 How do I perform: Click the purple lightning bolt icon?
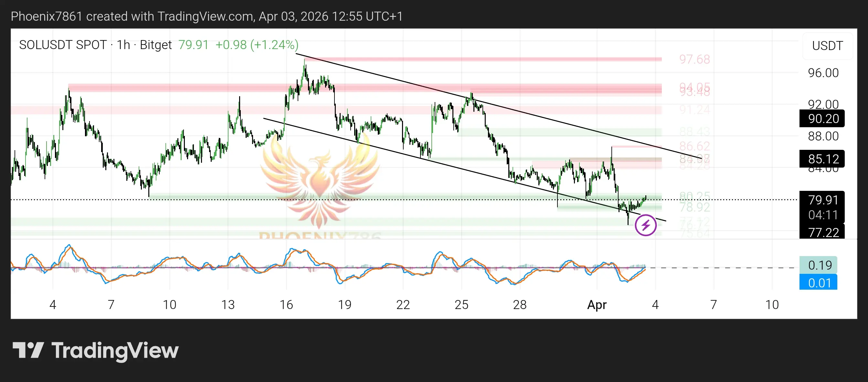645,225
